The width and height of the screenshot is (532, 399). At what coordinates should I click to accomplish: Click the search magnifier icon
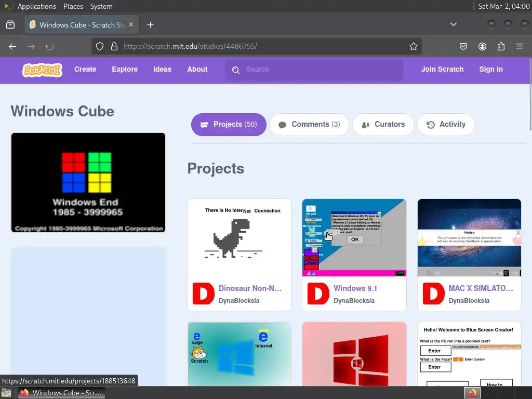[x=236, y=70]
